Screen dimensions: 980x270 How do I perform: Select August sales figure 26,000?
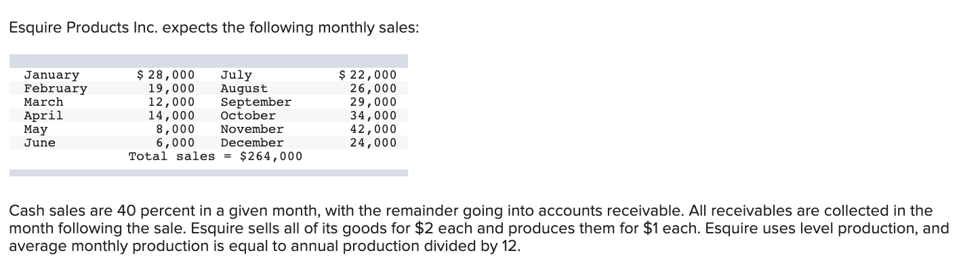tap(373, 88)
